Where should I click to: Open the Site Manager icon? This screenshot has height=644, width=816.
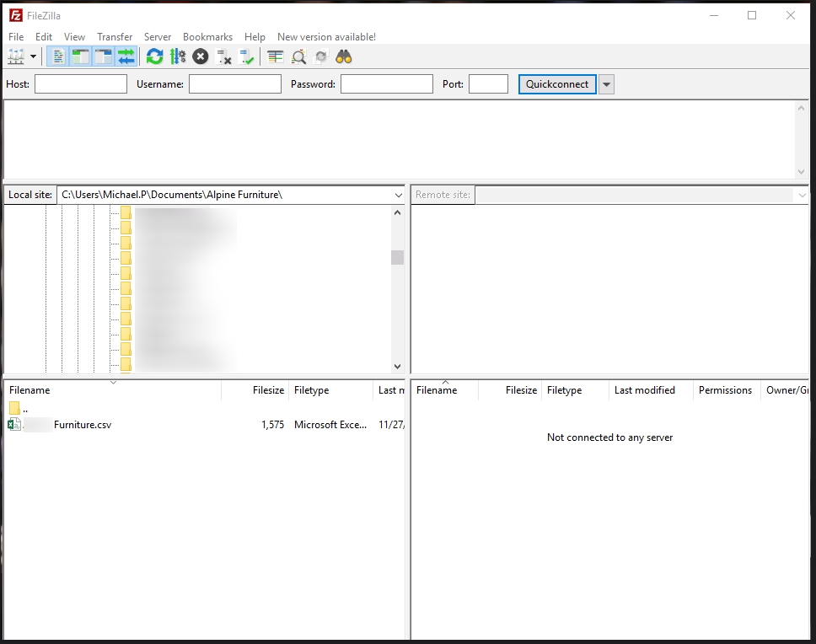click(x=16, y=56)
